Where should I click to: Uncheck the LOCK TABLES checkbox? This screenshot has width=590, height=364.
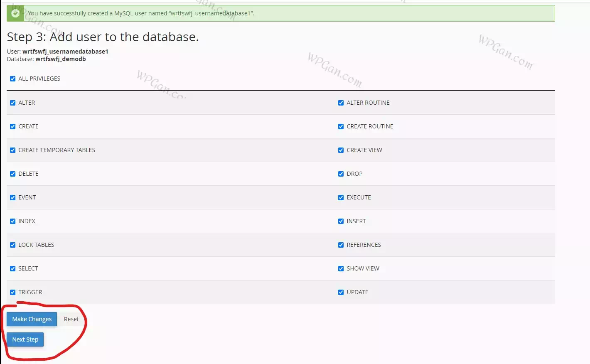[x=12, y=245]
